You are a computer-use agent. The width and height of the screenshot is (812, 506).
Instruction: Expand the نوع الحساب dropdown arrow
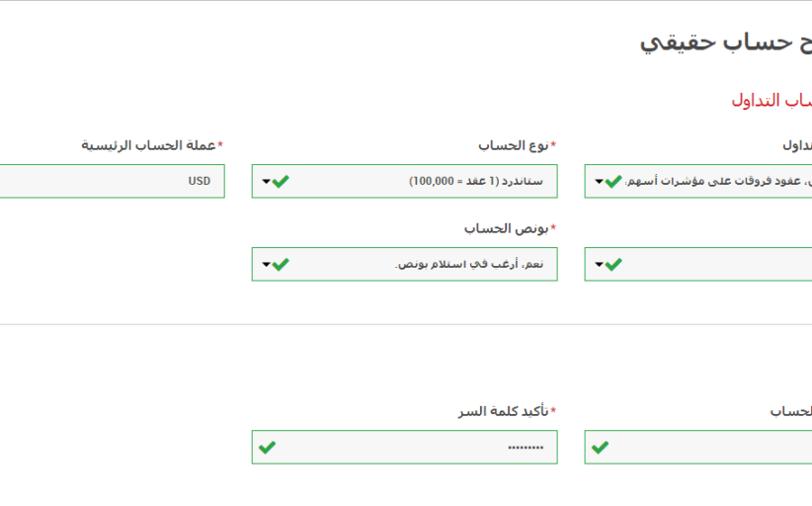coord(266,182)
